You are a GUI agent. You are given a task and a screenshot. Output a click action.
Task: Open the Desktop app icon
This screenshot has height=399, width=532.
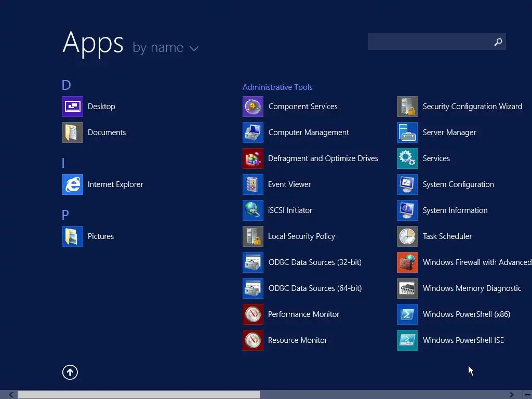73,107
